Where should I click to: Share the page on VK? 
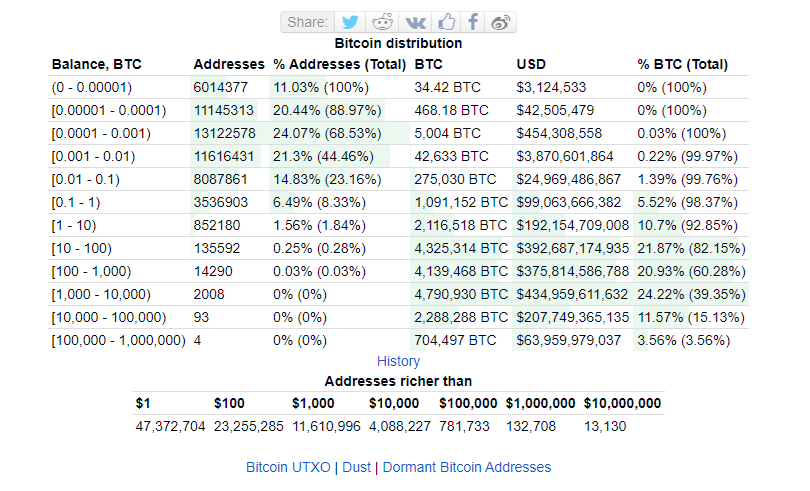click(415, 22)
